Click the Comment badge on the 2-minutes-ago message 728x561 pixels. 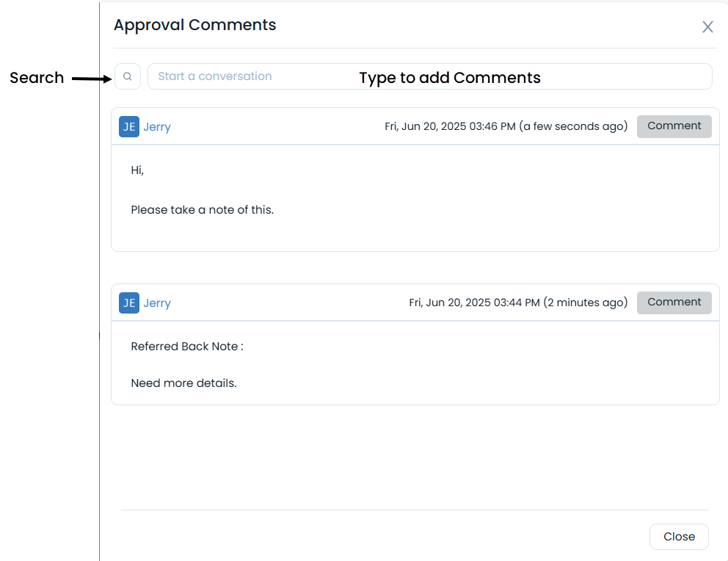click(x=674, y=303)
